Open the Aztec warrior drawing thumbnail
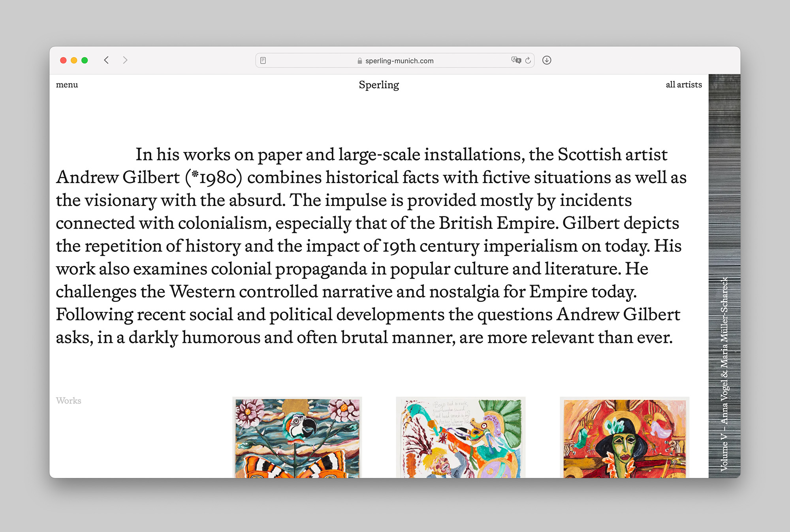Viewport: 790px width, 532px height. pyautogui.click(x=461, y=437)
